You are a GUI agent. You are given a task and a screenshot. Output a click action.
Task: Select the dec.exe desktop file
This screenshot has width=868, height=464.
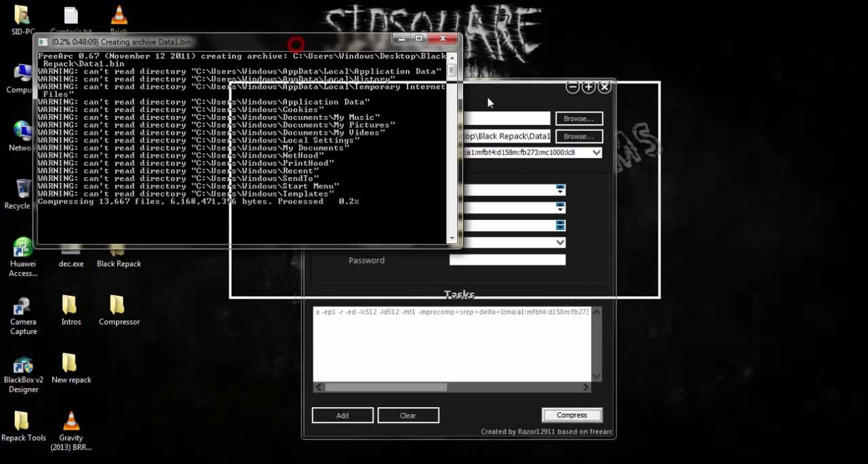pyautogui.click(x=71, y=258)
